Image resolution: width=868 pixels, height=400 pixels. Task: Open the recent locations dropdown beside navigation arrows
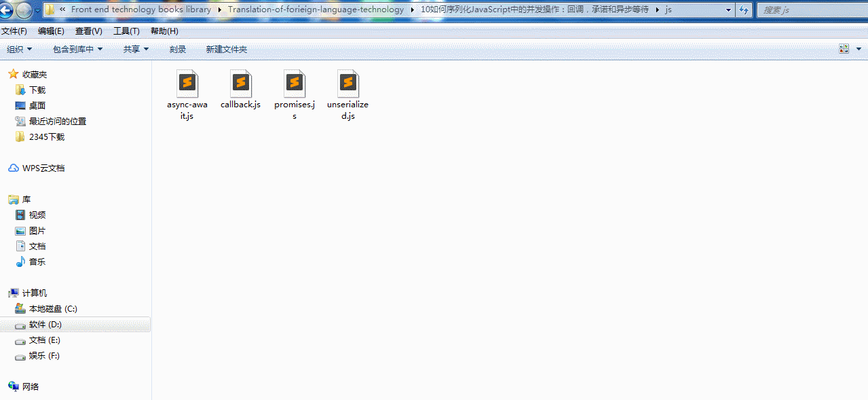coord(37,10)
